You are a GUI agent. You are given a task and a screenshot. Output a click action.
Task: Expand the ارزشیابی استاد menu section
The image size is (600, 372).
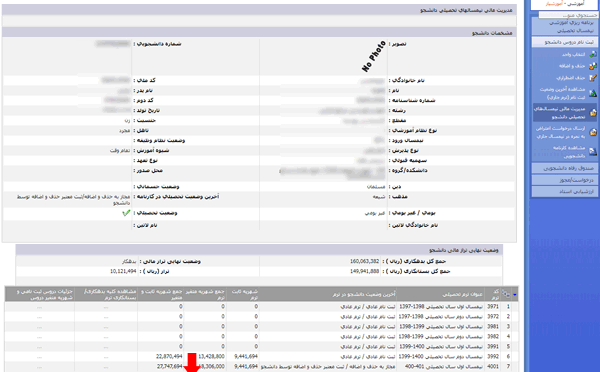pyautogui.click(x=564, y=191)
